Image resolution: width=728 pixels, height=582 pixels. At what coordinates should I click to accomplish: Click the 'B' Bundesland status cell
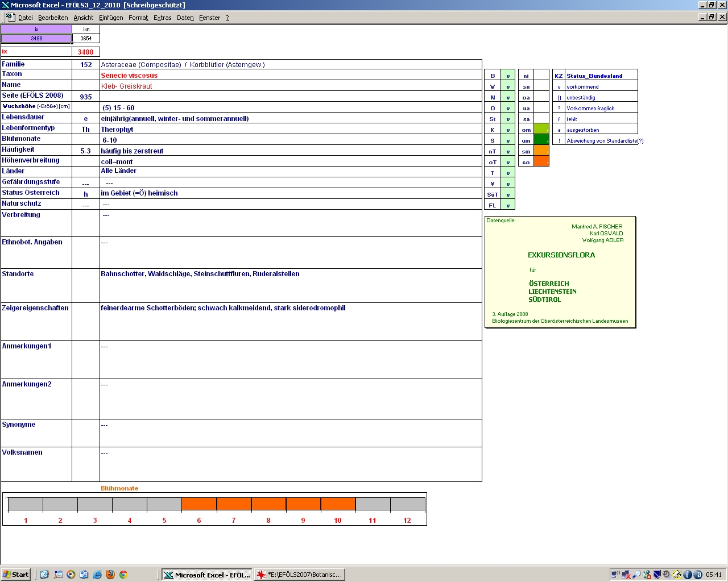pyautogui.click(x=508, y=76)
